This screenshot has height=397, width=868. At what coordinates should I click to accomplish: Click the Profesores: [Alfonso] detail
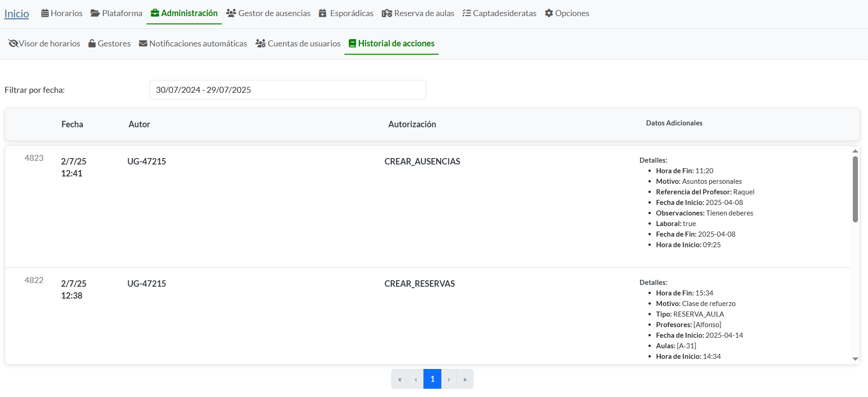[688, 325]
